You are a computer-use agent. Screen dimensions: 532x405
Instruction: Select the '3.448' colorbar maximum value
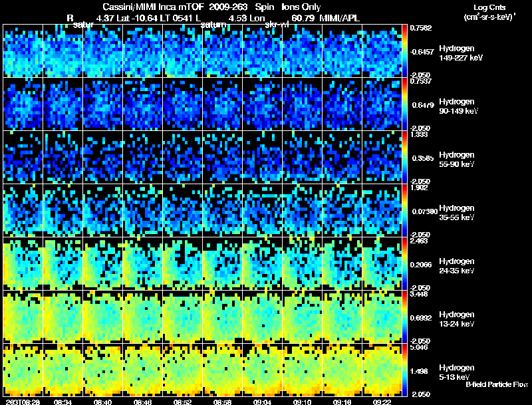click(419, 294)
